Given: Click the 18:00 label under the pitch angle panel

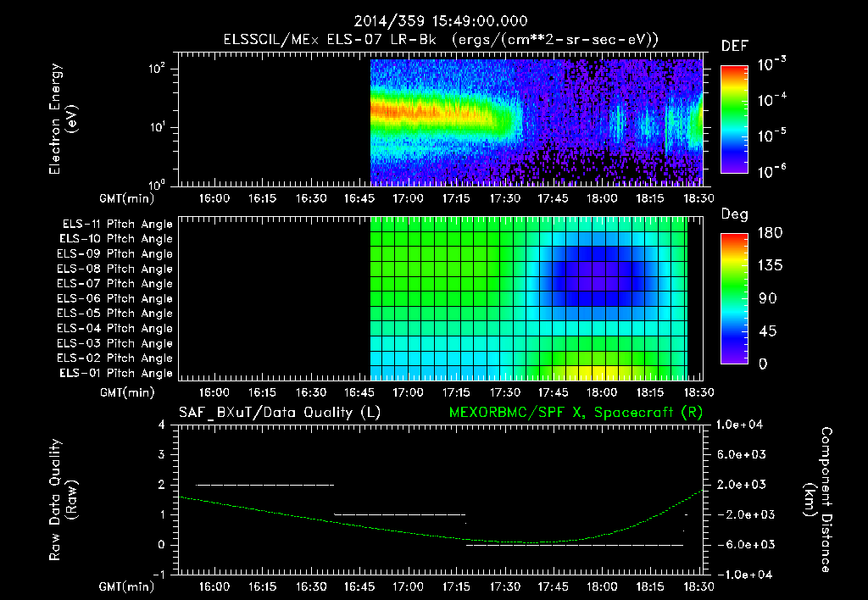Looking at the screenshot, I should point(602,392).
